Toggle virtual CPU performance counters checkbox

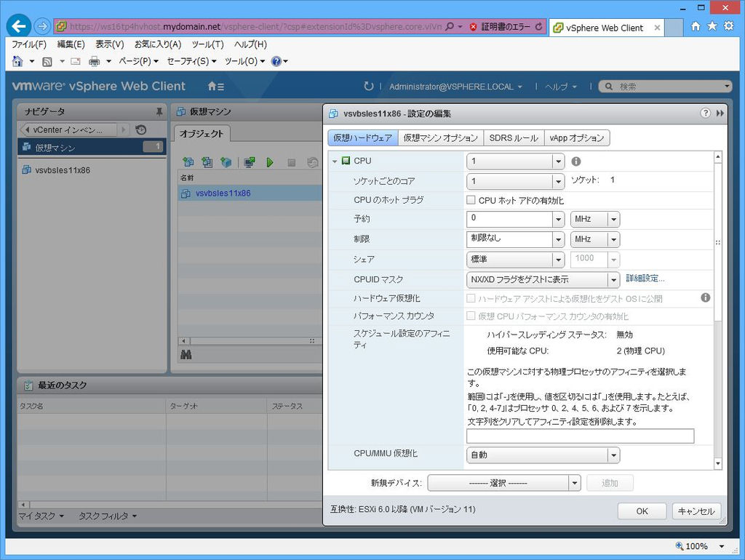point(471,316)
